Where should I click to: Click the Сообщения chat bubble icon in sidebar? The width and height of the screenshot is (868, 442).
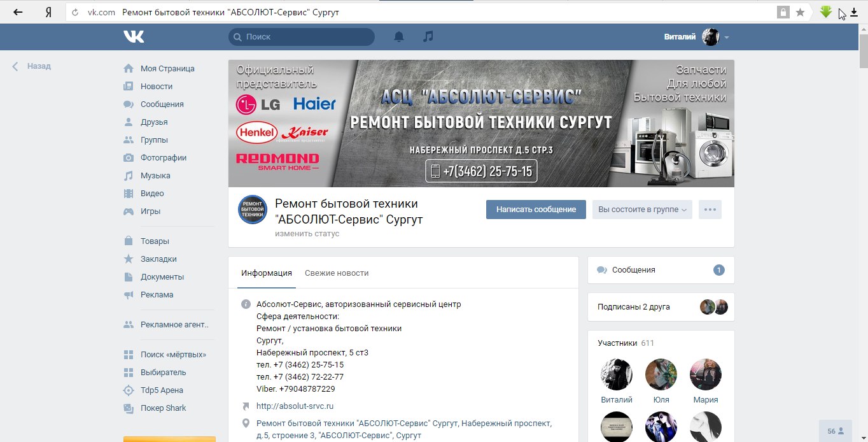129,104
